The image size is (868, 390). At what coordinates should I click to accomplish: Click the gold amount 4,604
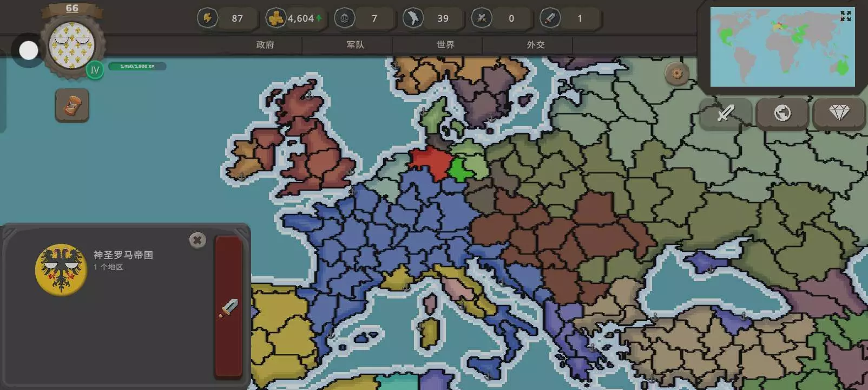tap(301, 18)
